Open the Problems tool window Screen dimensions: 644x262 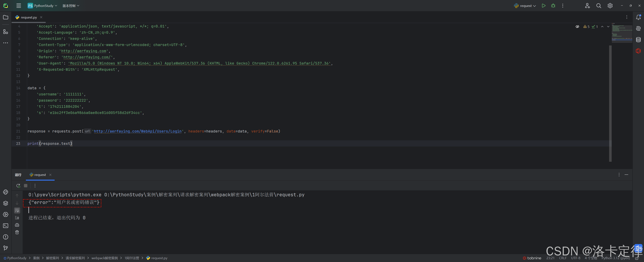(5, 237)
